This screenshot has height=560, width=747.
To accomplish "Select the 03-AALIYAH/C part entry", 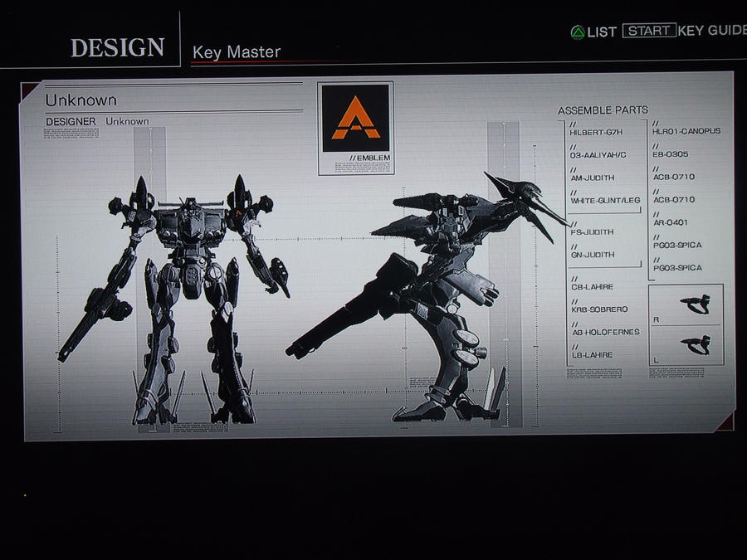I will coord(598,155).
